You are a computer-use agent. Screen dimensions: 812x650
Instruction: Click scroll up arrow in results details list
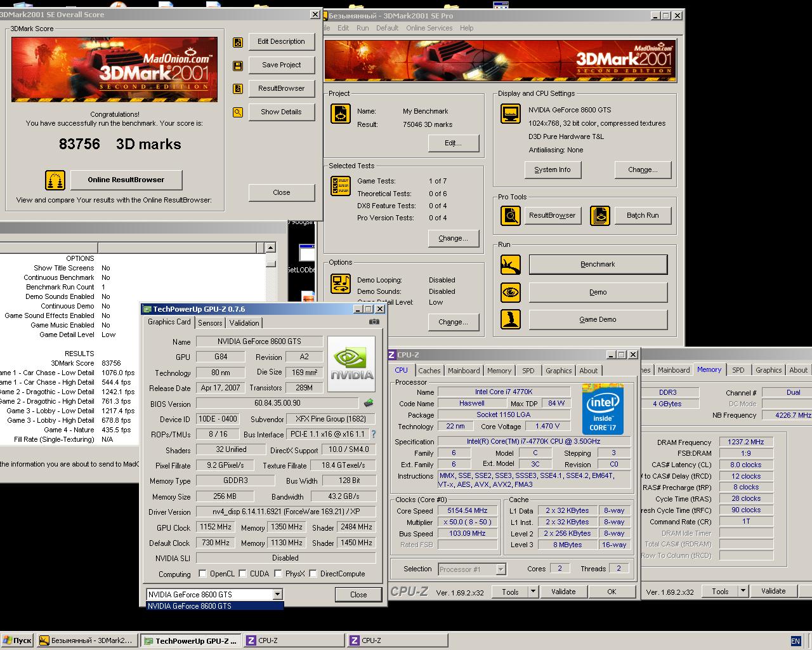click(x=270, y=248)
